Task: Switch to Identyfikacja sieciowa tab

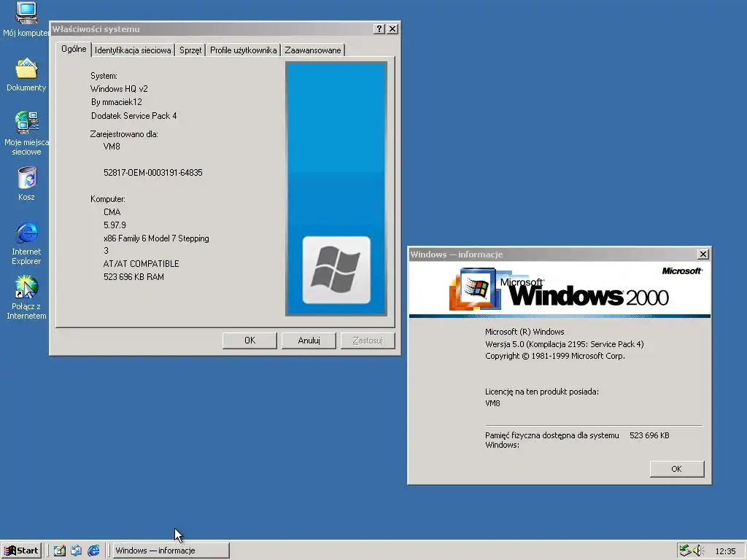Action: 133,50
